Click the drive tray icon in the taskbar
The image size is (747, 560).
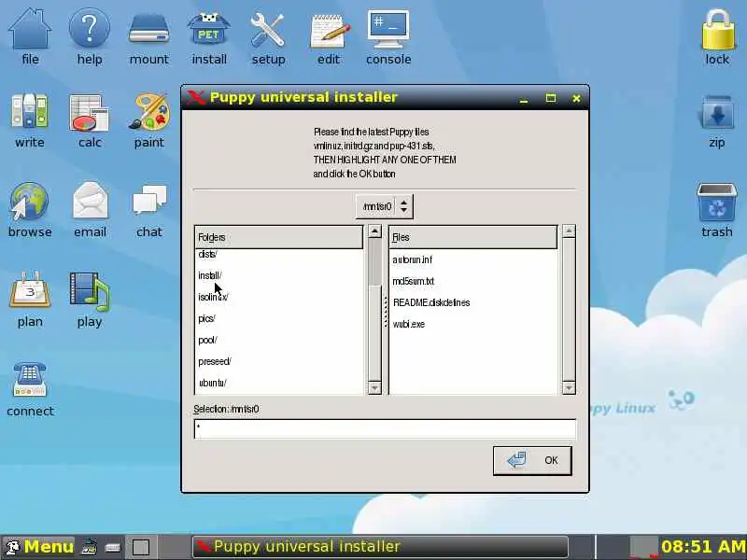coord(113,547)
